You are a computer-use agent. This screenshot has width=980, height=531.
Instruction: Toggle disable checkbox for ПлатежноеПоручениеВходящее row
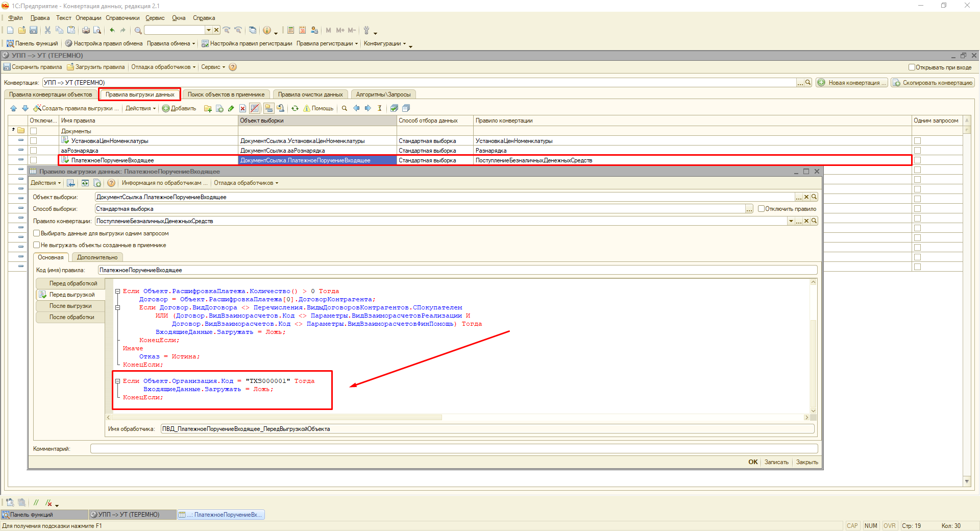[x=34, y=160]
